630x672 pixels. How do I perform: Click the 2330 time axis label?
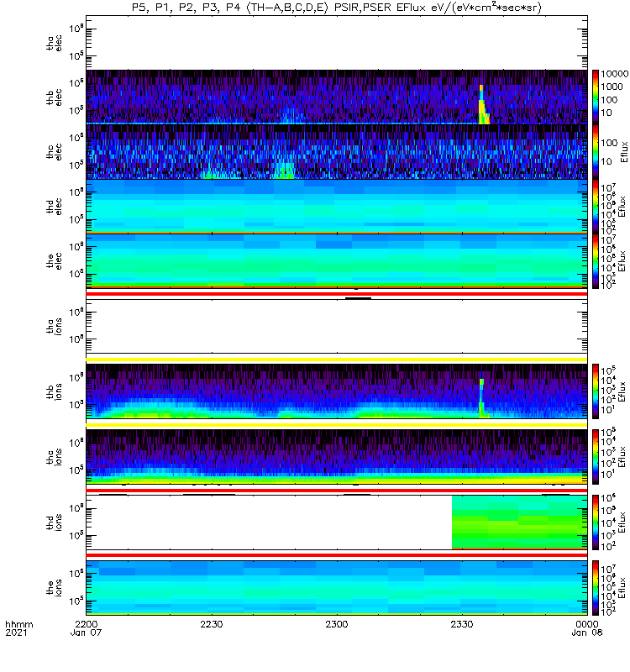(x=461, y=624)
